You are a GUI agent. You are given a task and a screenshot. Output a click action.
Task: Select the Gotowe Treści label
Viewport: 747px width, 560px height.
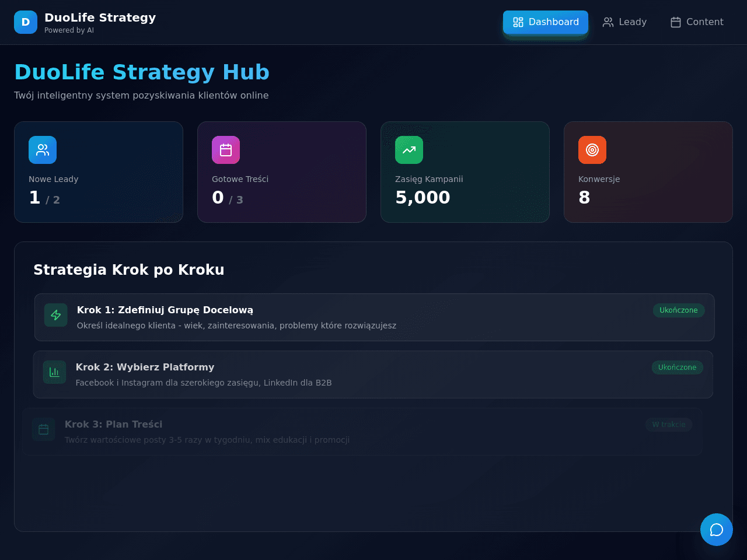click(240, 179)
